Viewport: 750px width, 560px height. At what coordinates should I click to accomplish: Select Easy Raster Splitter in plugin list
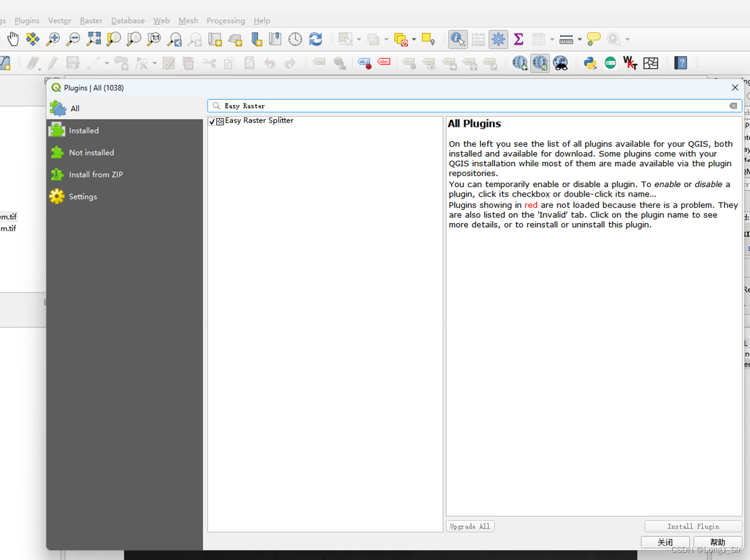point(259,120)
